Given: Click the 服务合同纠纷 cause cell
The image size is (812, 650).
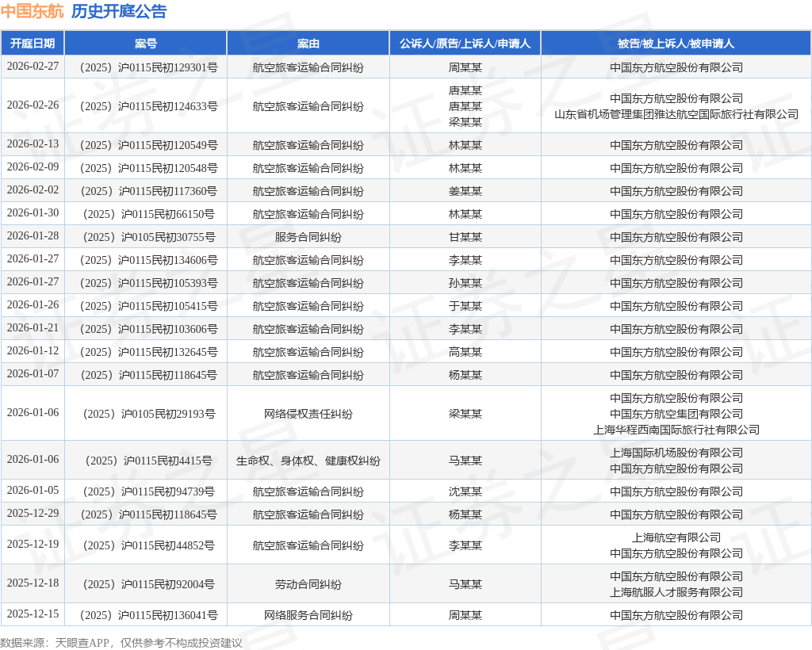Looking at the screenshot, I should point(308,237).
